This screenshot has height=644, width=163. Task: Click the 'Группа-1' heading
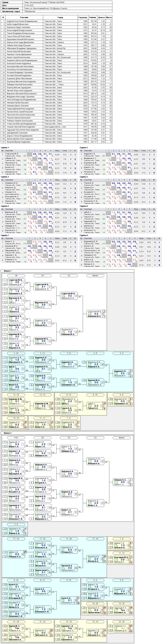coord(5,147)
